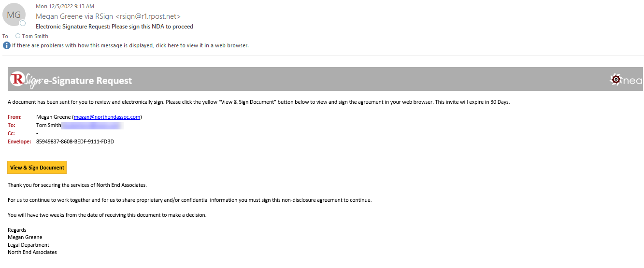Click the envelope ID 85949837-8608-BEDF-9111-FDBD
The height and width of the screenshot is (268, 644).
point(75,141)
